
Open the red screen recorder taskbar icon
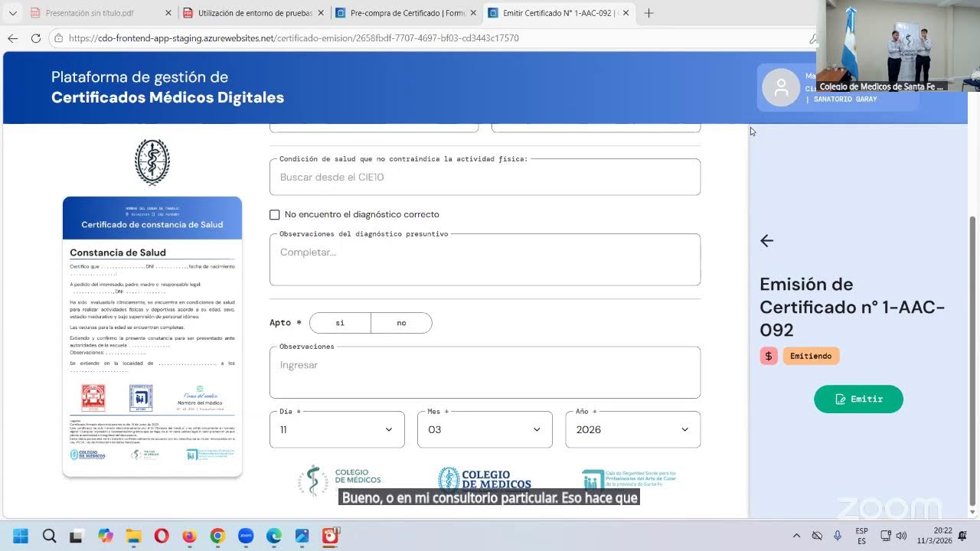330,536
